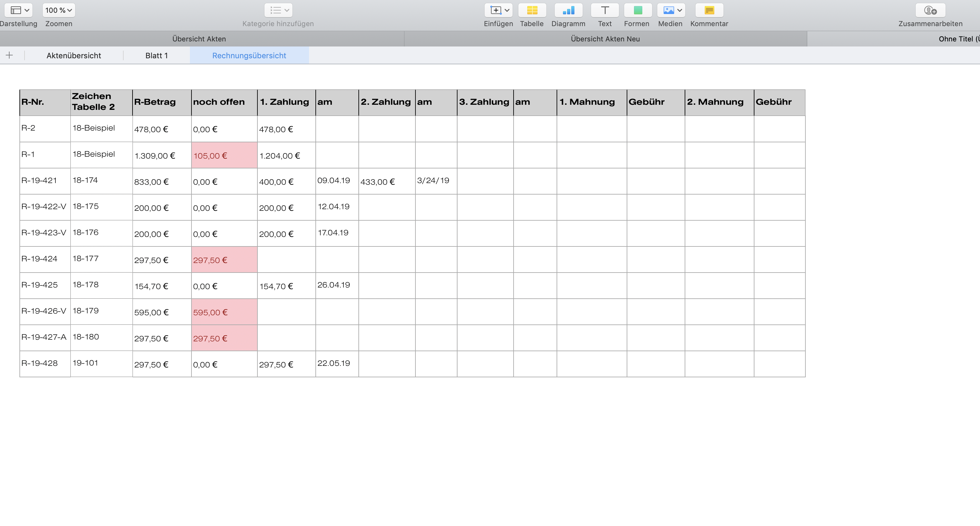980x526 pixels.
Task: Switch to Übersicht Akten document tab
Action: (199, 39)
